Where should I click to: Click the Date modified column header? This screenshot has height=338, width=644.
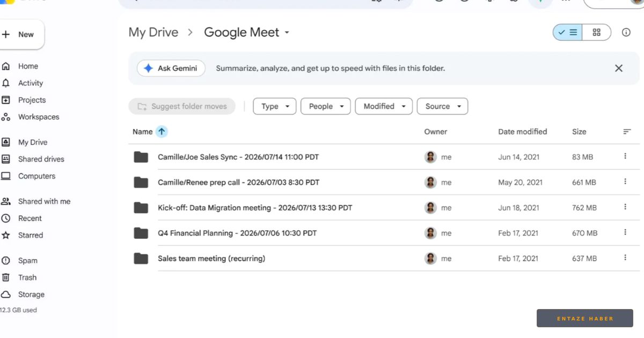click(x=523, y=131)
